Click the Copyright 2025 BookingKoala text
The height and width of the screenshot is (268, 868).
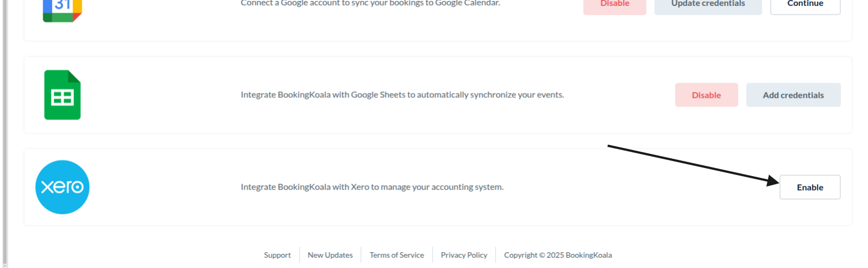[x=558, y=255]
